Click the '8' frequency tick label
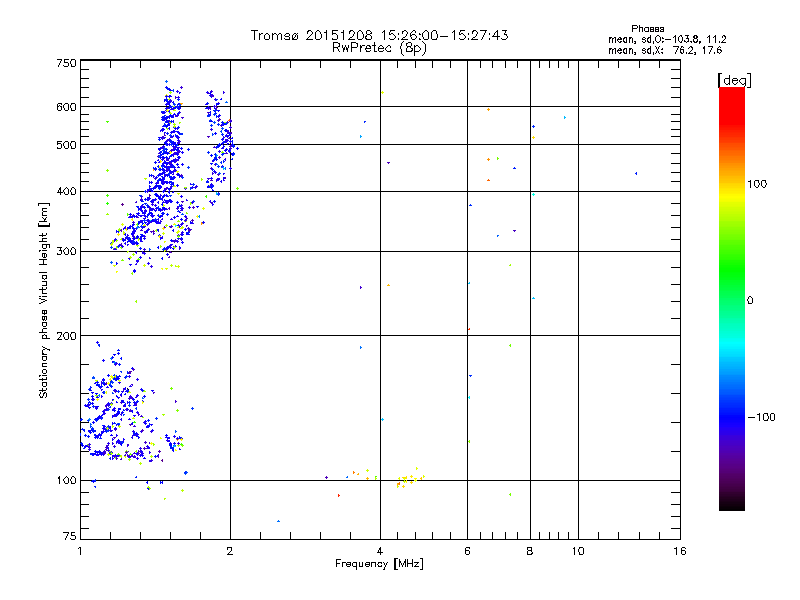800x600 pixels. pyautogui.click(x=530, y=551)
